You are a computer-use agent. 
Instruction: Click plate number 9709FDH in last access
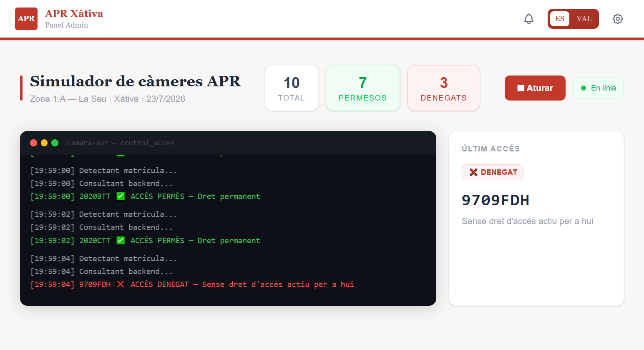(496, 200)
